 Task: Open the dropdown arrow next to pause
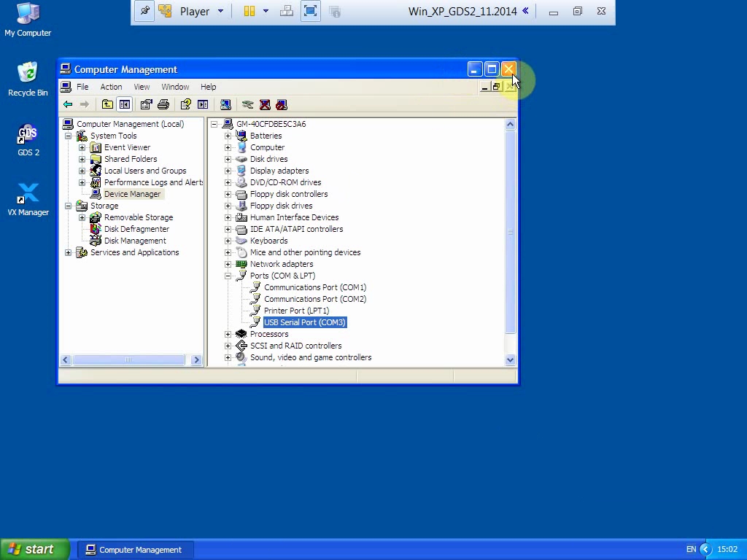(266, 11)
